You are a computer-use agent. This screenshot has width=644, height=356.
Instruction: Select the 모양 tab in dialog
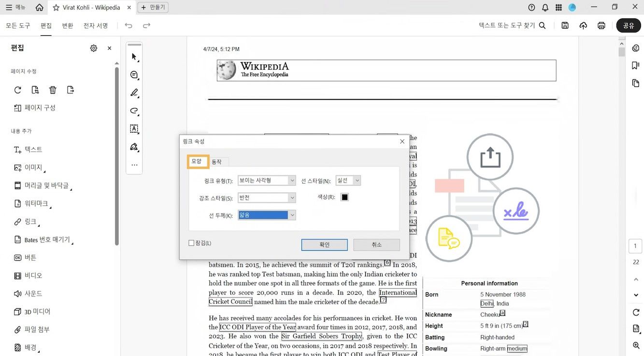click(x=197, y=161)
